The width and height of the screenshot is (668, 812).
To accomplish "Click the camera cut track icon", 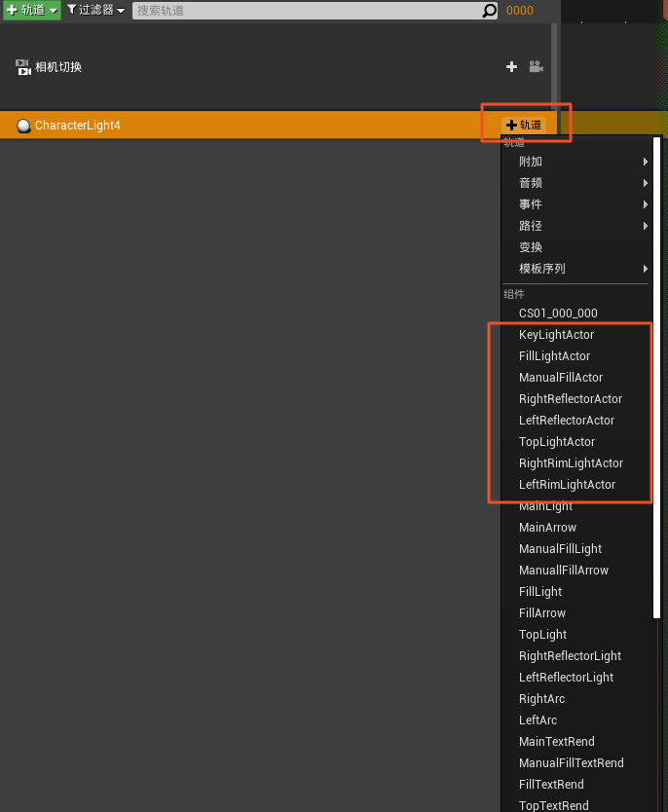I will pyautogui.click(x=23, y=67).
